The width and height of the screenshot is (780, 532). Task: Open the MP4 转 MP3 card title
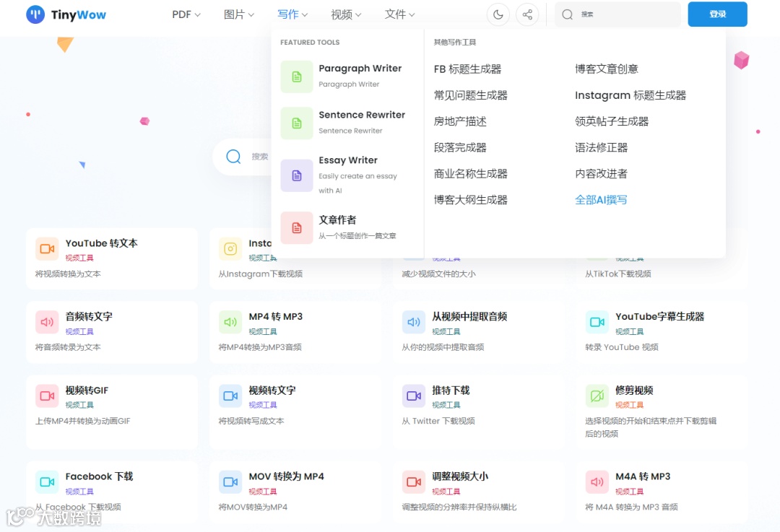[276, 317]
